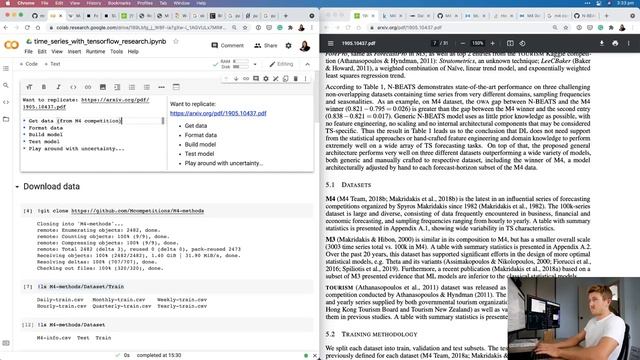The image size is (640, 360).
Task: Click PDF zoom percentage field
Action: pyautogui.click(x=478, y=43)
